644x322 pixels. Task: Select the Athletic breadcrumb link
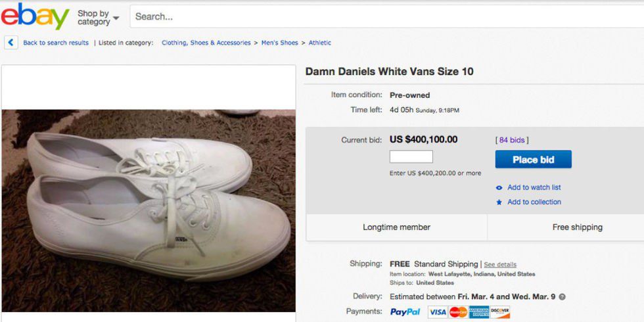click(320, 43)
